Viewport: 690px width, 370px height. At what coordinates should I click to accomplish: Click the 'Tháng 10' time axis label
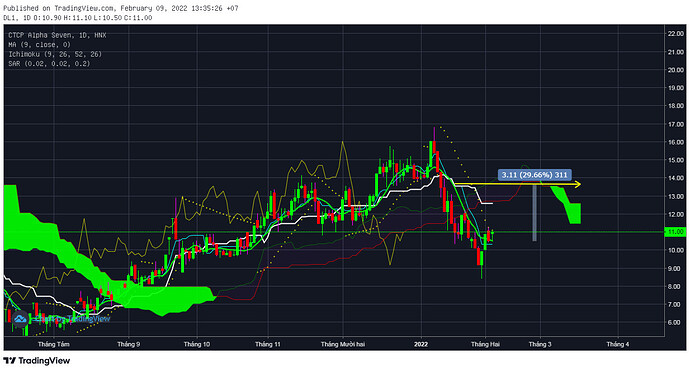pyautogui.click(x=197, y=344)
